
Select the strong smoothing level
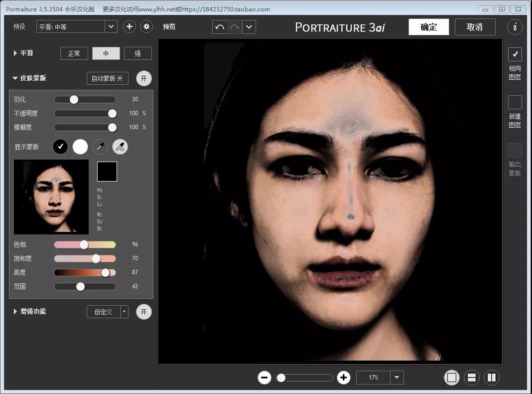[x=138, y=53]
